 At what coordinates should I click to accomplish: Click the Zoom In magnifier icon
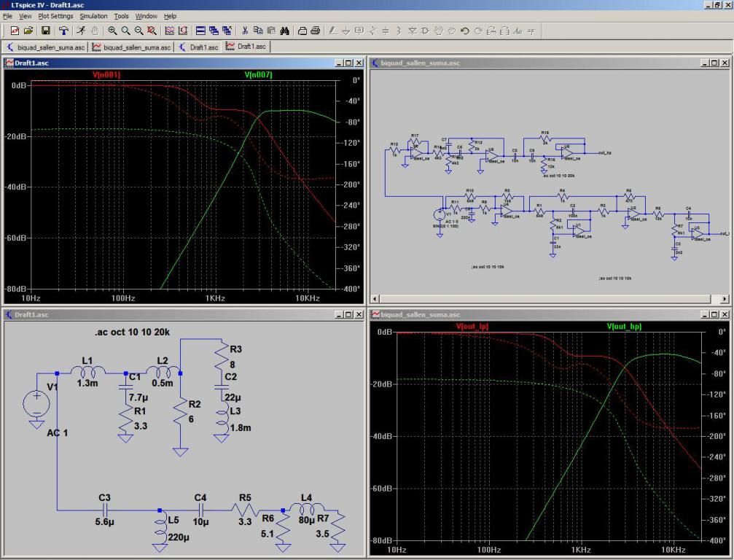112,31
